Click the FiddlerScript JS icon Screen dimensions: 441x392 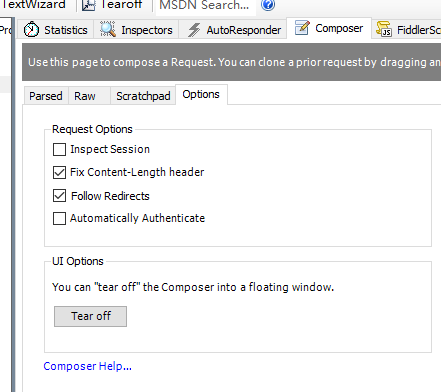point(384,29)
